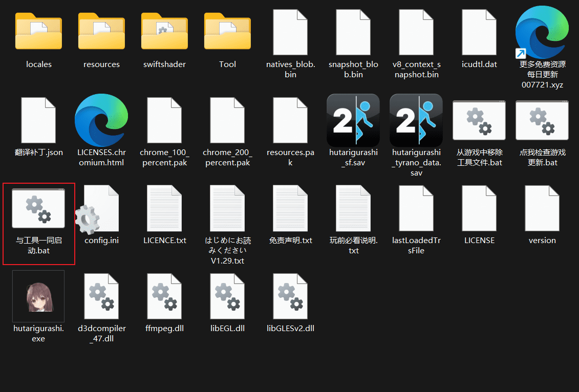
Task: Select the resources folder
Action: tap(101, 32)
